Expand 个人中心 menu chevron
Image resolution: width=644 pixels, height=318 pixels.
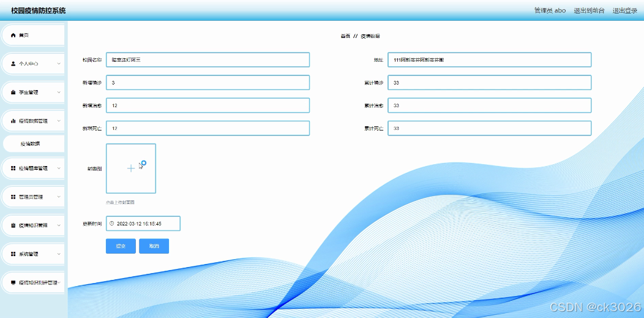coord(59,64)
